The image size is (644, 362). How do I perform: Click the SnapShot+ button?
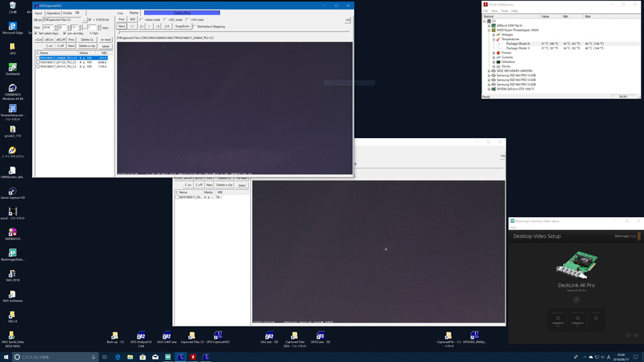(182, 26)
